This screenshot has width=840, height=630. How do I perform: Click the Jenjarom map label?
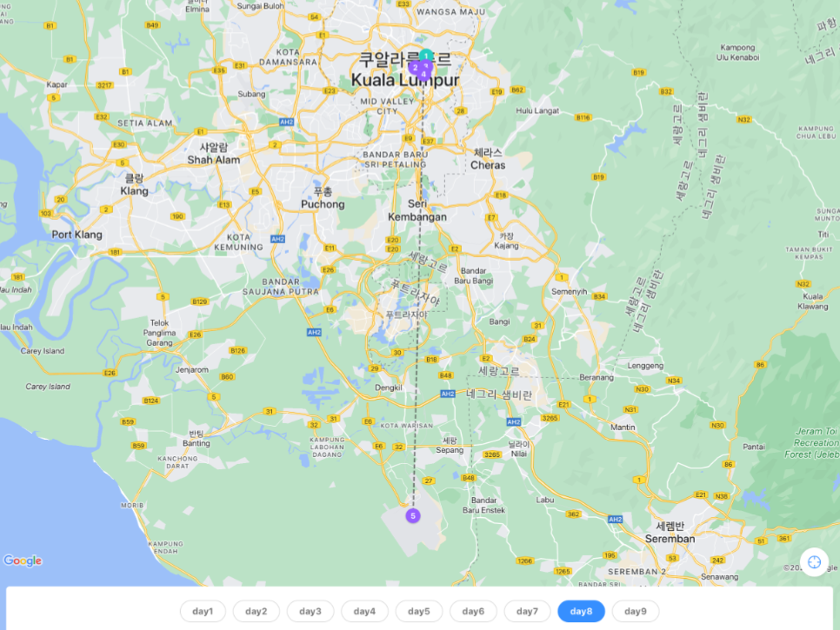(x=192, y=370)
